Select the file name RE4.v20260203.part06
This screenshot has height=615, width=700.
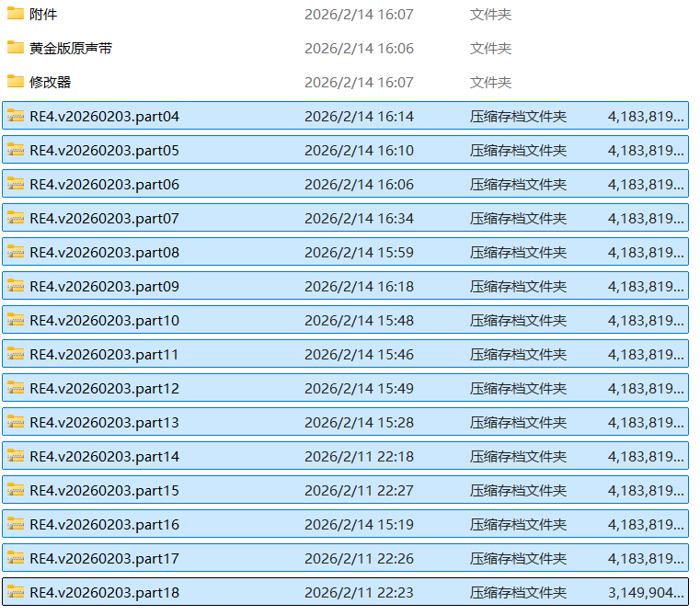click(x=104, y=184)
